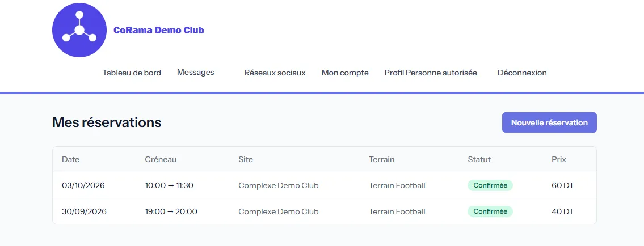Viewport: 644px width, 246px height.
Task: Open Mon compte page
Action: [x=345, y=73]
